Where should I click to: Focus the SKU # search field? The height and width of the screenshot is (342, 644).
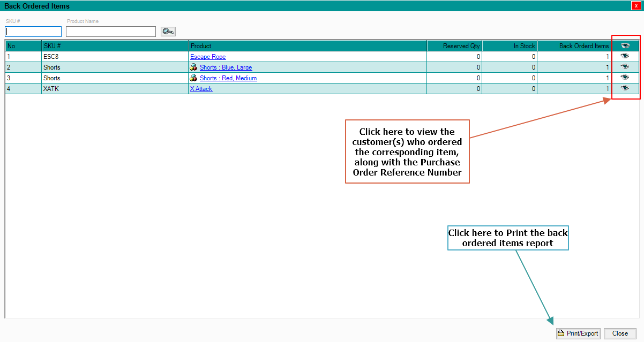coord(33,32)
